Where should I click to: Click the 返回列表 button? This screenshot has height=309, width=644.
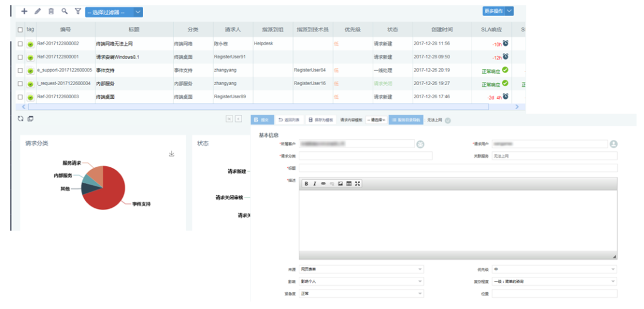click(x=289, y=120)
